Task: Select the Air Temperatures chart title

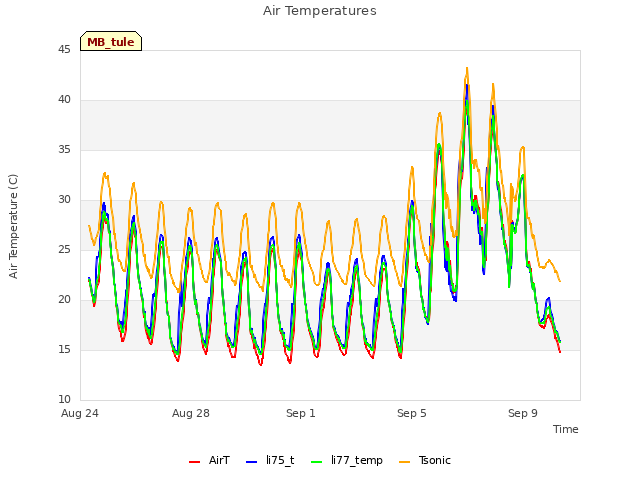Action: (x=320, y=11)
